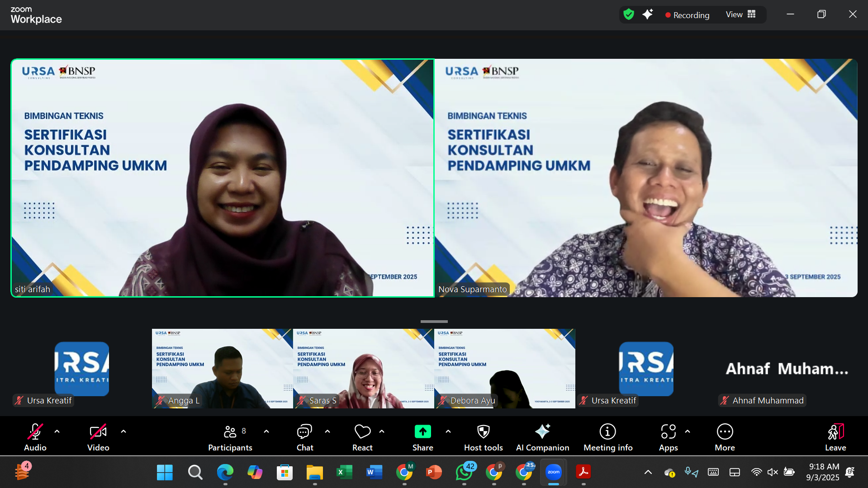Click the Recording indicator

pyautogui.click(x=687, y=15)
